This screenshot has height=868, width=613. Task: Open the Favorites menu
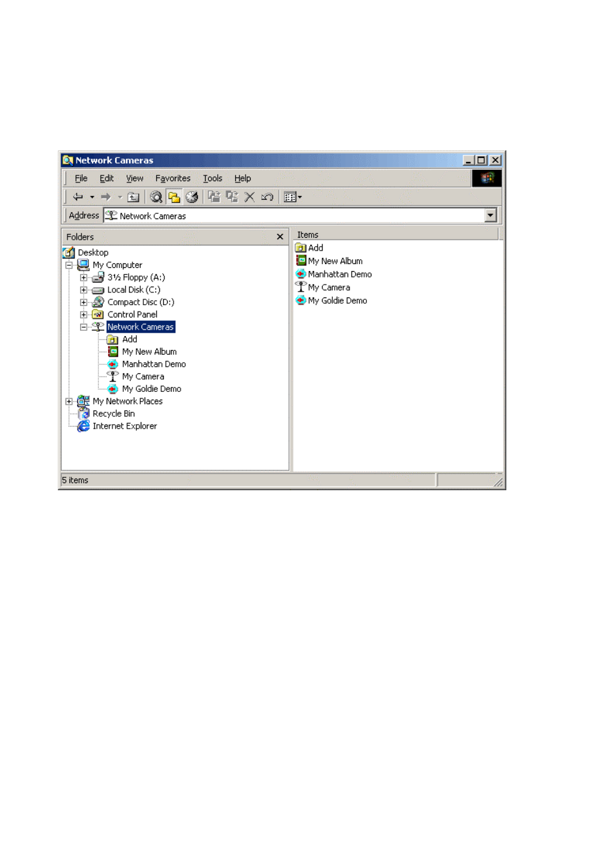click(x=173, y=179)
